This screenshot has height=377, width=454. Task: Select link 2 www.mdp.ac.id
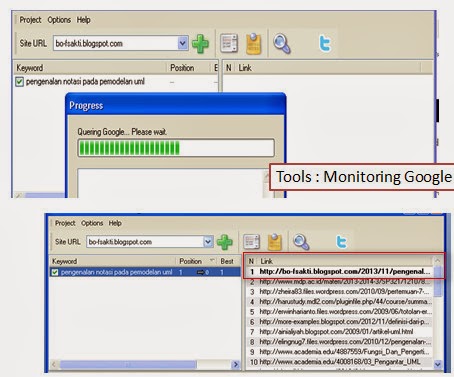click(339, 282)
